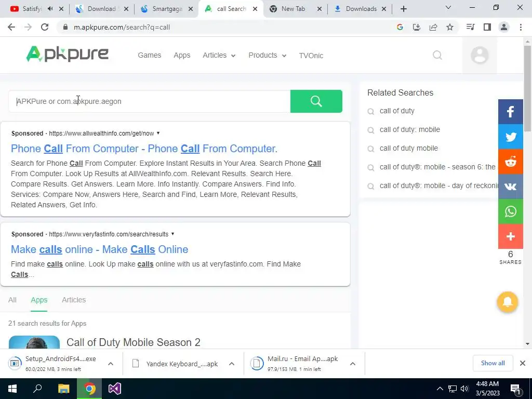Click Show all downloads button
532x399 pixels.
coord(493,363)
